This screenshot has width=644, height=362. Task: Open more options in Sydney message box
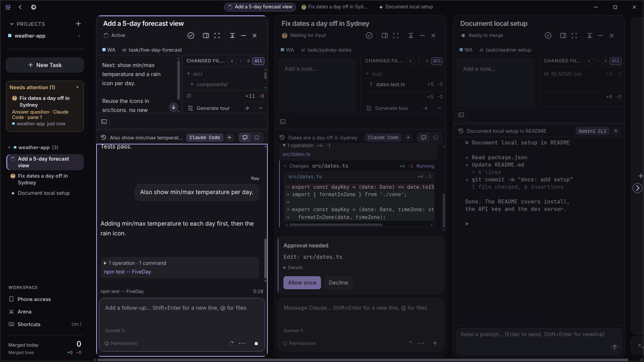tap(421, 344)
